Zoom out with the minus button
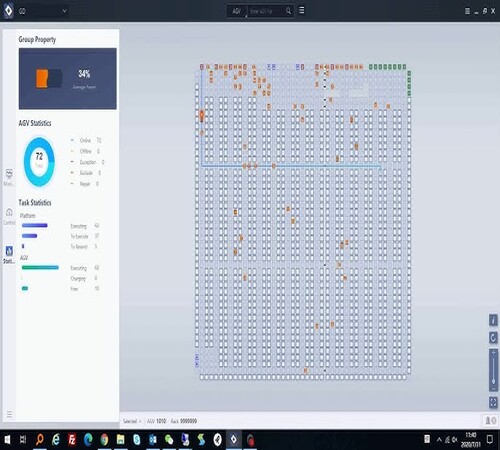500x450 pixels. (x=493, y=388)
